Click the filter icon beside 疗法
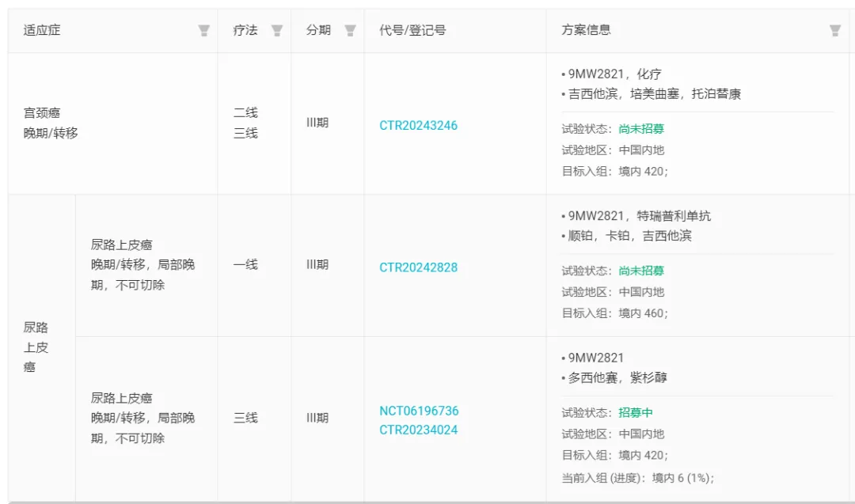This screenshot has height=504, width=855. coord(277,31)
